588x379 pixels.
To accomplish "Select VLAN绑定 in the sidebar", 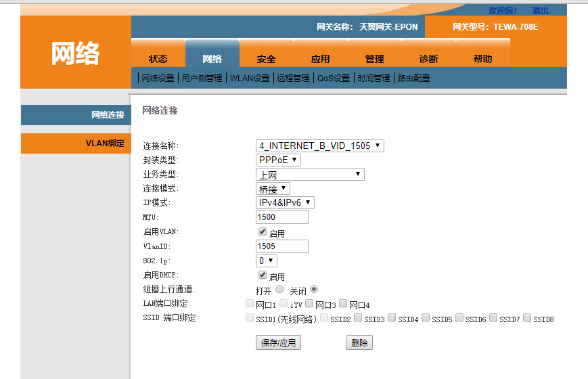I will pos(76,143).
